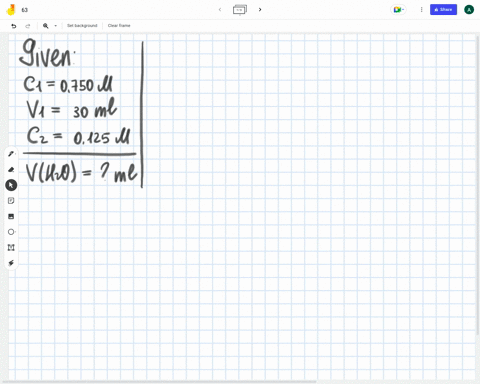The height and width of the screenshot is (384, 480).
Task: Undo the last action
Action: [x=14, y=26]
